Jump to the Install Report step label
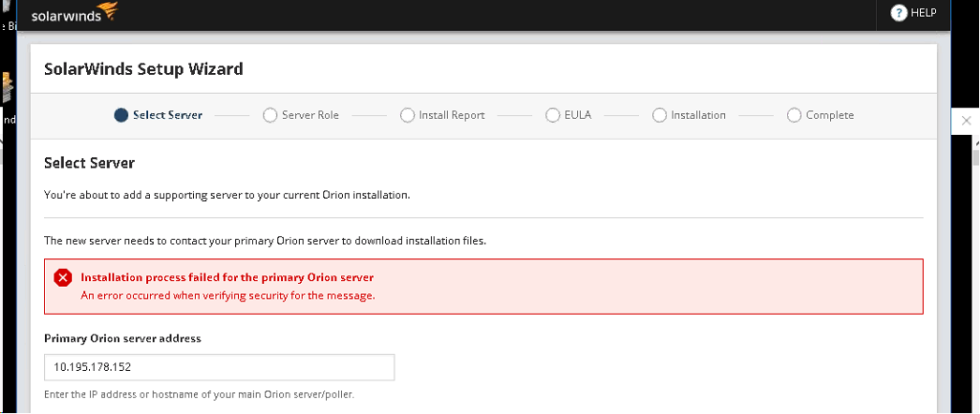This screenshot has width=980, height=414. pos(452,115)
